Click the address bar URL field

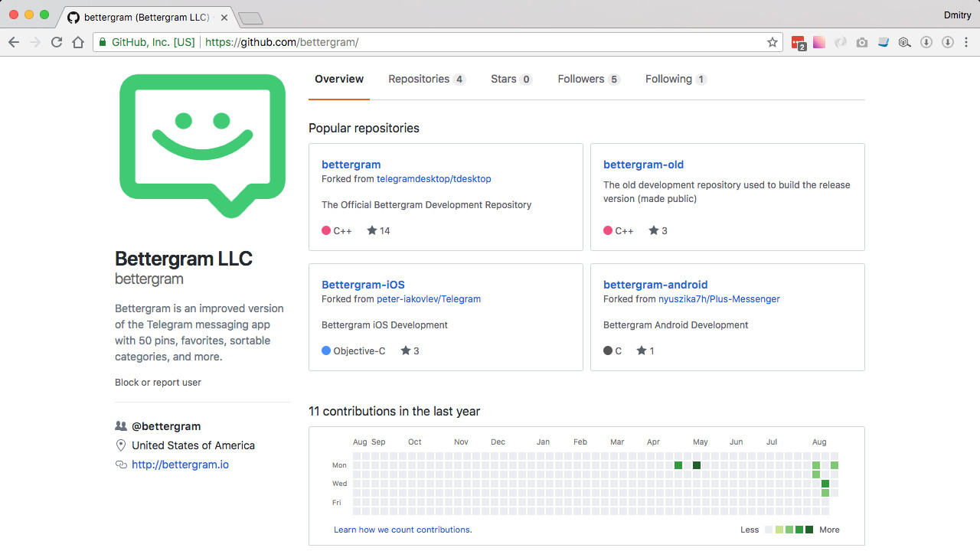(436, 42)
